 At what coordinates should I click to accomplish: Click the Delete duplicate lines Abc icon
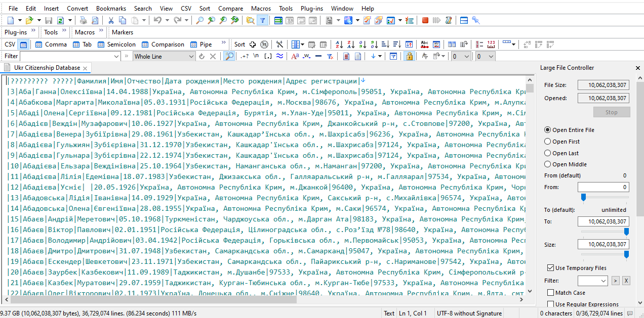tap(425, 44)
